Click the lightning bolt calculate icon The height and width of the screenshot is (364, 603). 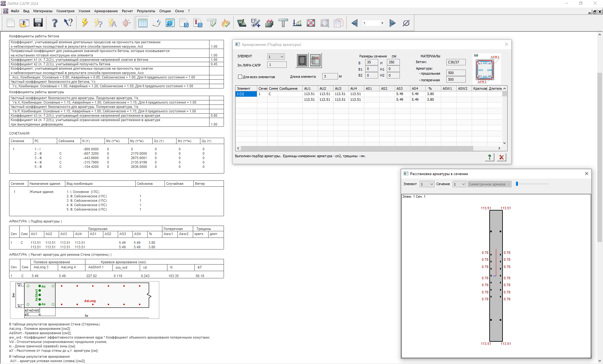click(84, 23)
